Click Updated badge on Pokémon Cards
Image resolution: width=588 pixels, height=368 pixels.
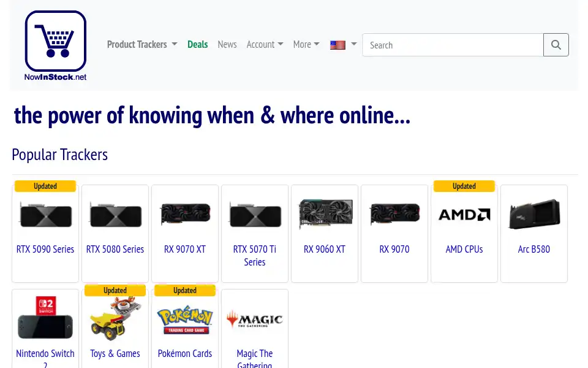tap(185, 291)
